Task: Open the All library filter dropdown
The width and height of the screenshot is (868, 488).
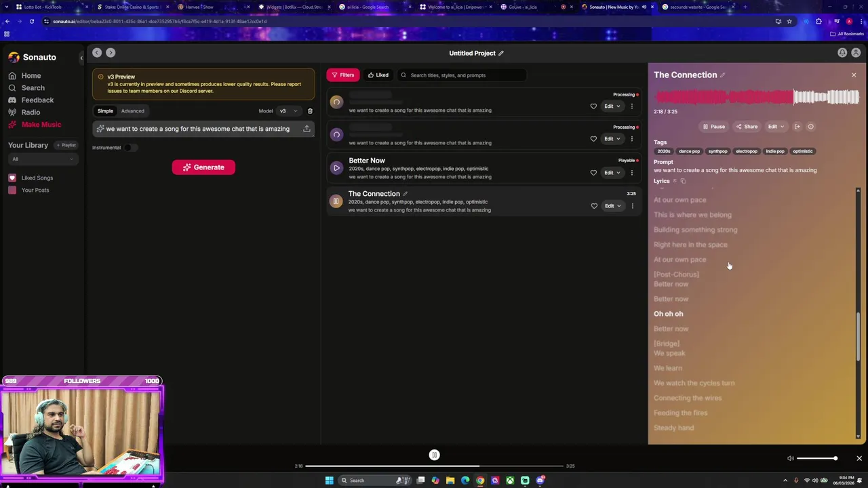Action: pyautogui.click(x=42, y=159)
